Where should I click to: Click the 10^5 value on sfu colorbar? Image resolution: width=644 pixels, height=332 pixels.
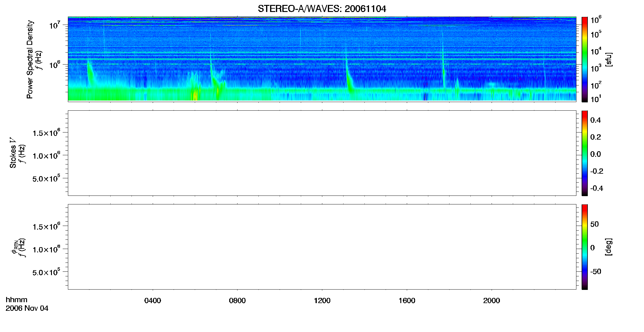(x=596, y=34)
